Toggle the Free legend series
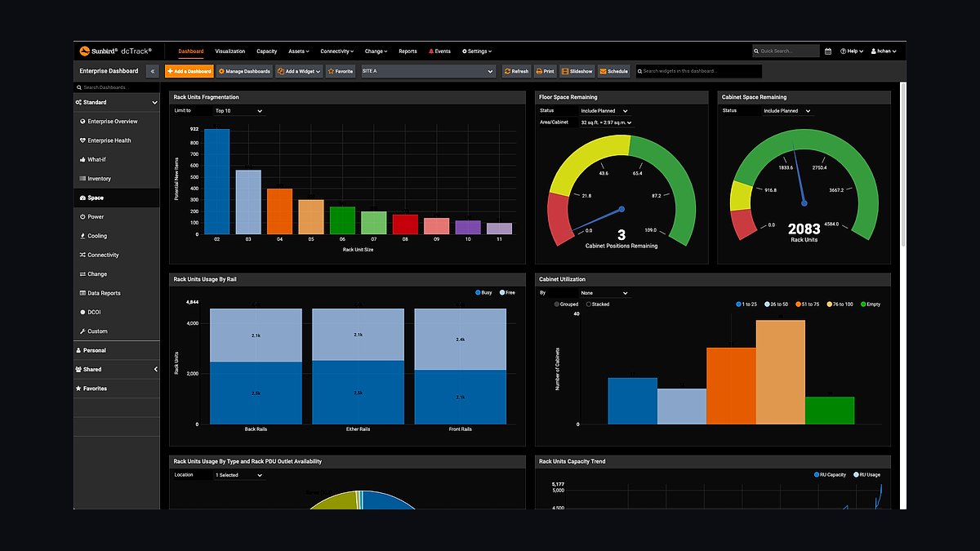The width and height of the screenshot is (980, 551). pos(507,292)
